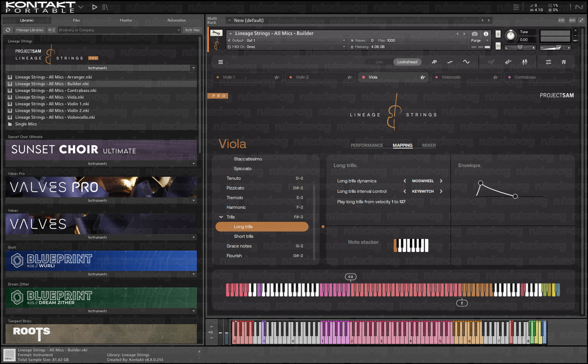The width and height of the screenshot is (588, 364).
Task: Open the instrument name dropdown arrow
Action: [231, 33]
